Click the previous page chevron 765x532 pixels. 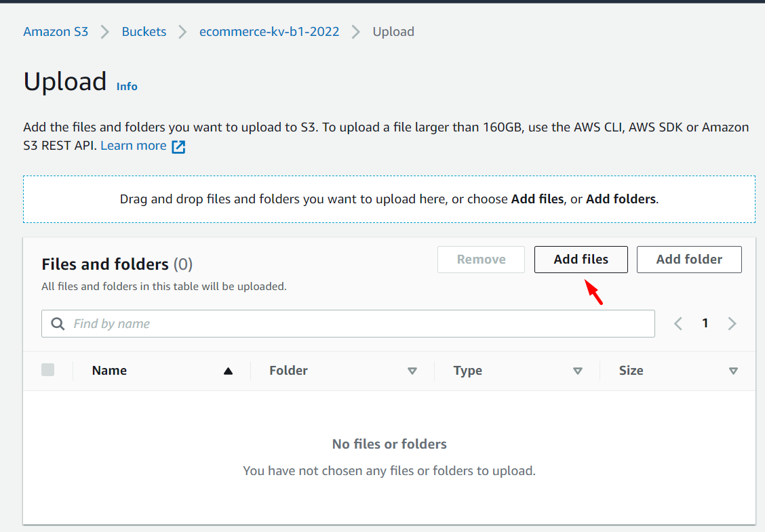pyautogui.click(x=678, y=323)
